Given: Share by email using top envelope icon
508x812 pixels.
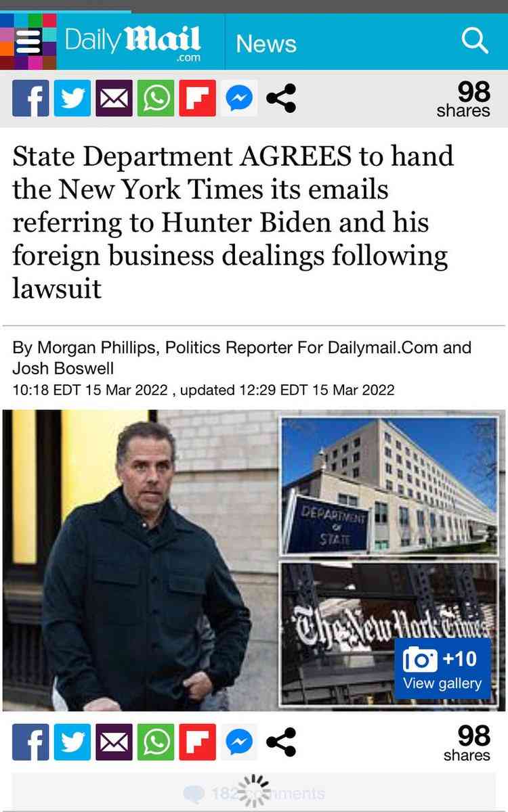Looking at the screenshot, I should 114,98.
